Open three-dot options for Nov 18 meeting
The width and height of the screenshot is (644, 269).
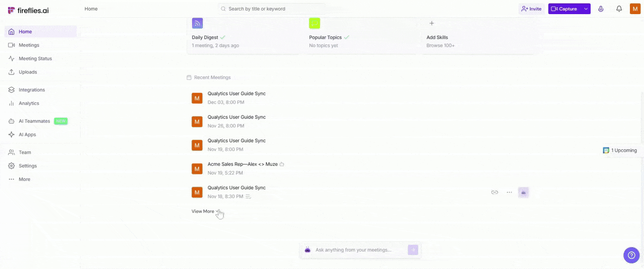coord(509,192)
